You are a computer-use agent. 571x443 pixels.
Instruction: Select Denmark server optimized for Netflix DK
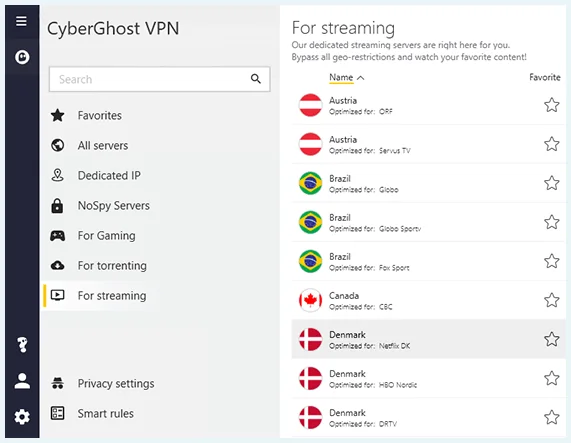428,339
